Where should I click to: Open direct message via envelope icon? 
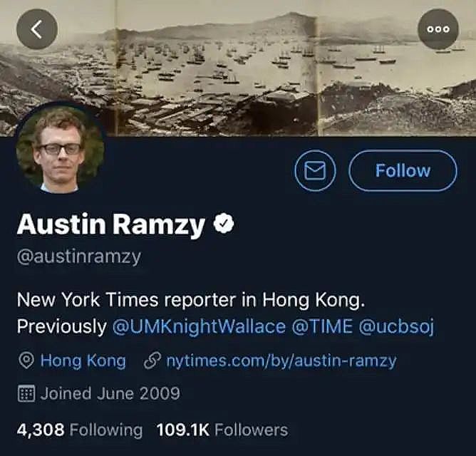pos(315,170)
